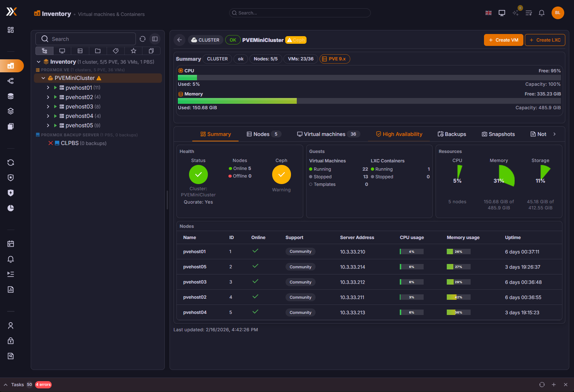This screenshot has height=392, width=574.
Task: Toggle the inventory panel layout icon
Action: [x=155, y=39]
